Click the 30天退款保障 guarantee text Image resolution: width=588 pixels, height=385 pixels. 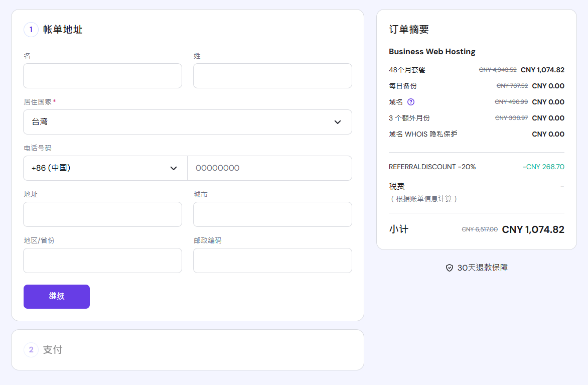(482, 268)
